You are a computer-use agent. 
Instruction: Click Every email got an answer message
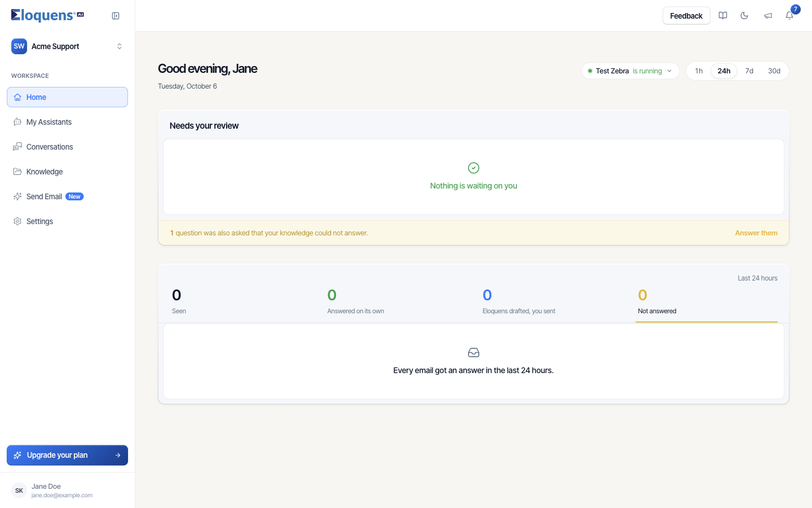coord(474,371)
